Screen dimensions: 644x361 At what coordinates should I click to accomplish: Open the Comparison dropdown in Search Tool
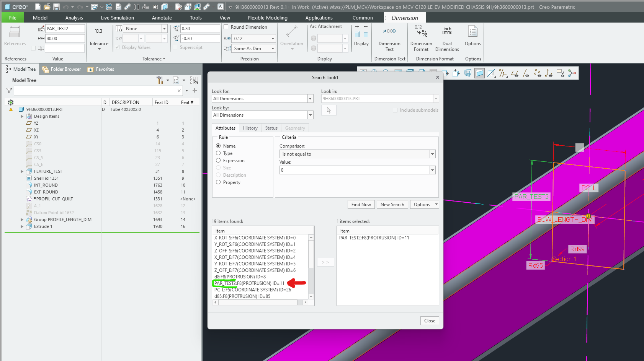[x=432, y=154]
